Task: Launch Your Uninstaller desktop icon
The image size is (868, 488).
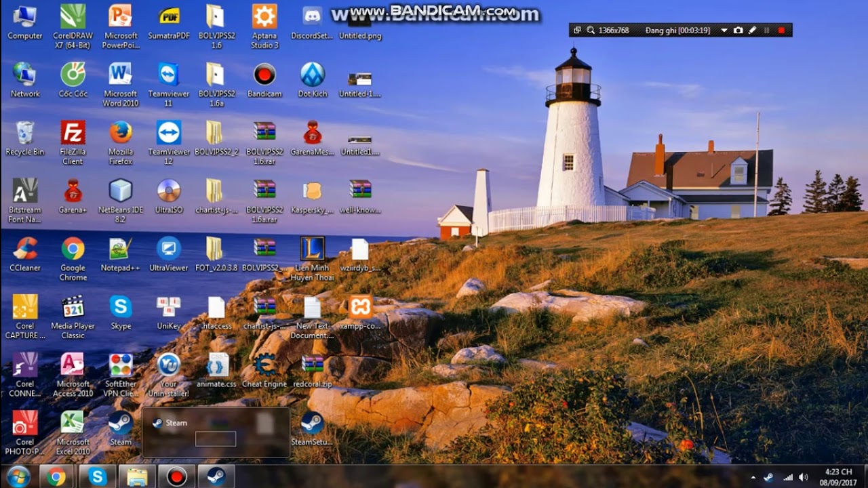Action: [x=168, y=374]
